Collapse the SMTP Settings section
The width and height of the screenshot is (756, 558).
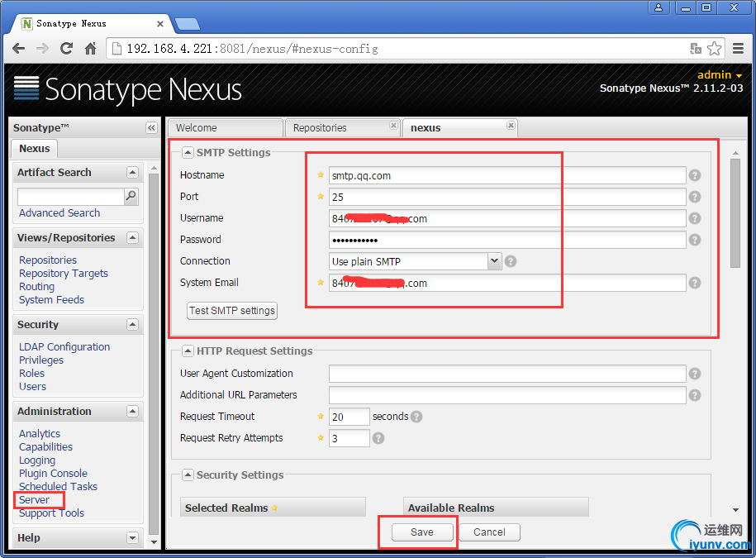pyautogui.click(x=188, y=153)
